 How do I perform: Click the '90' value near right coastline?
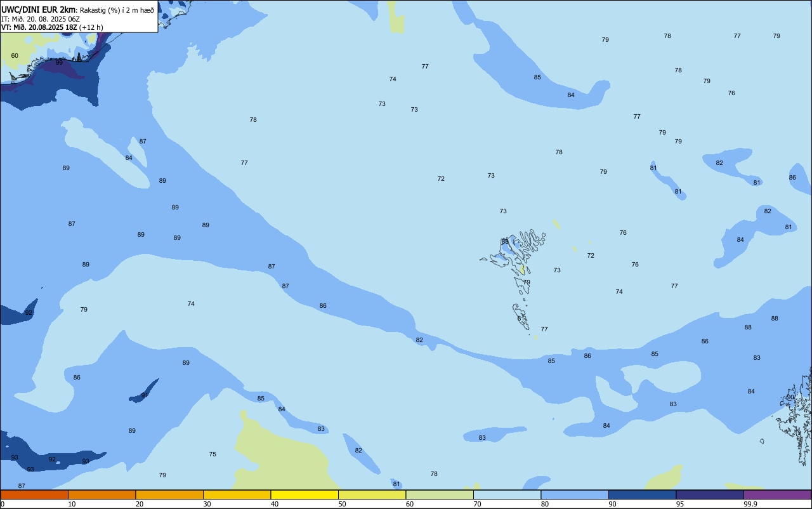pos(790,397)
